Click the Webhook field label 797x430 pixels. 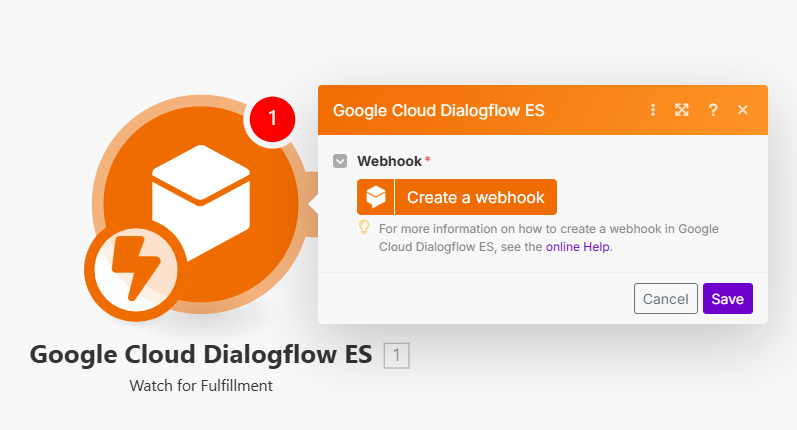click(389, 161)
